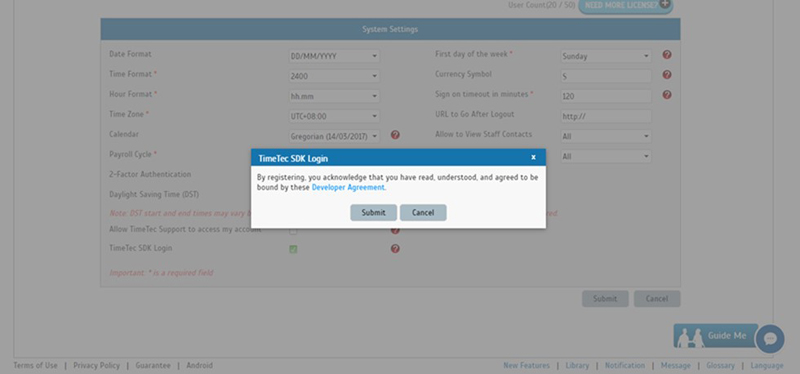This screenshot has width=800, height=374.
Task: Open the Message footer link
Action: click(x=676, y=365)
